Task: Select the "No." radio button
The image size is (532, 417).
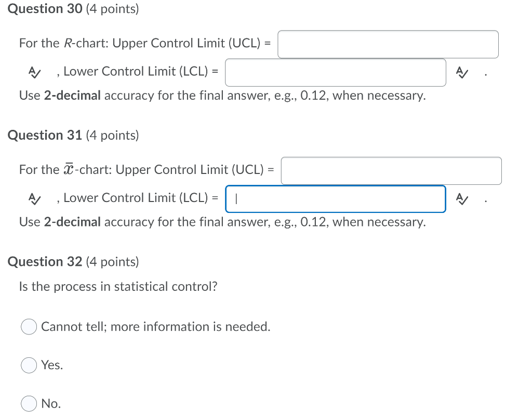Action: [x=29, y=403]
